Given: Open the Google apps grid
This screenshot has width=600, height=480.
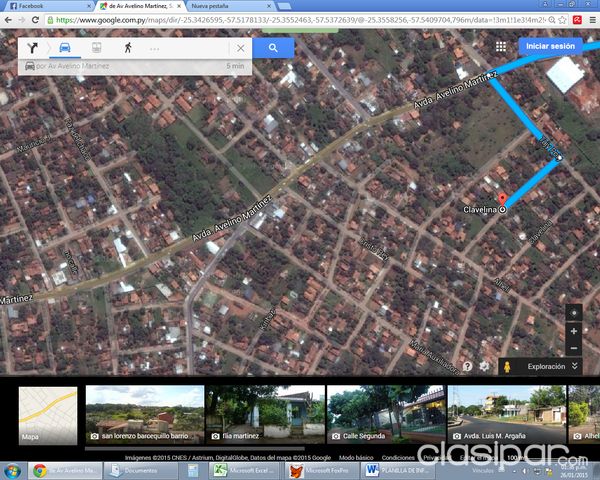Looking at the screenshot, I should pyautogui.click(x=501, y=47).
